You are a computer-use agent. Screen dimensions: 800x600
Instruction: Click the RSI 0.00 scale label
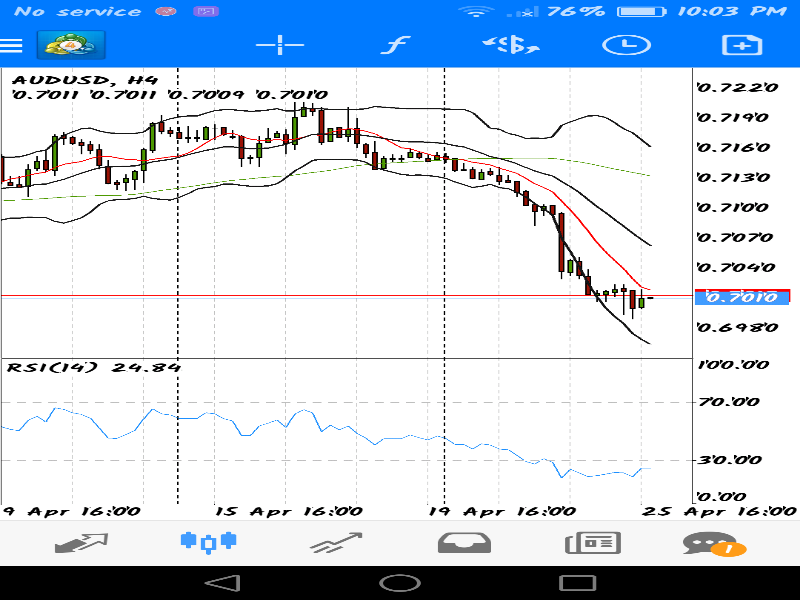pos(721,496)
